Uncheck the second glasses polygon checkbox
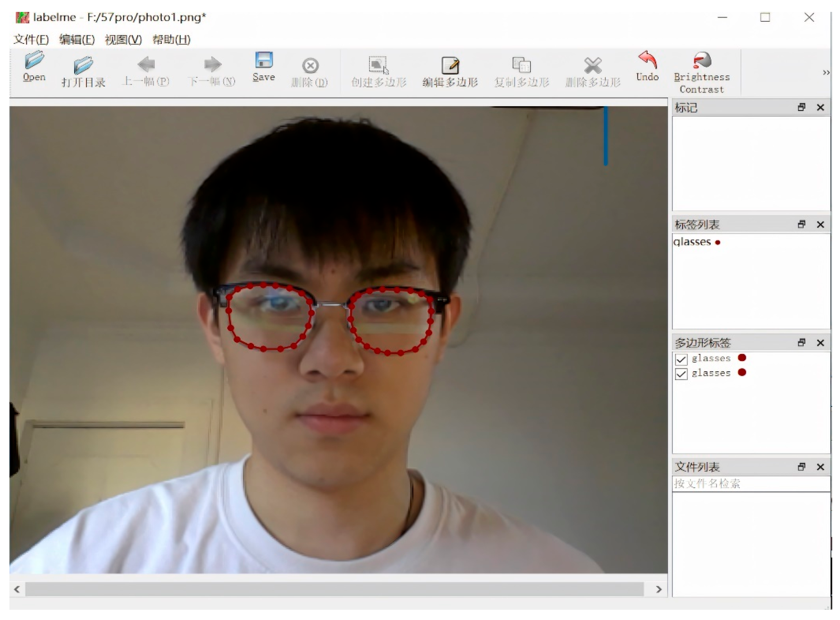The image size is (840, 620). [681, 374]
